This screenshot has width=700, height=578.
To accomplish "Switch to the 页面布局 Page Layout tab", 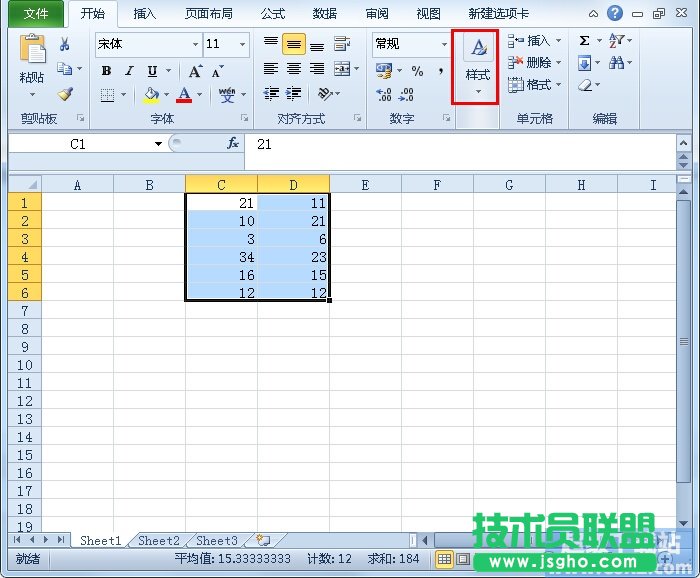I will coord(208,14).
